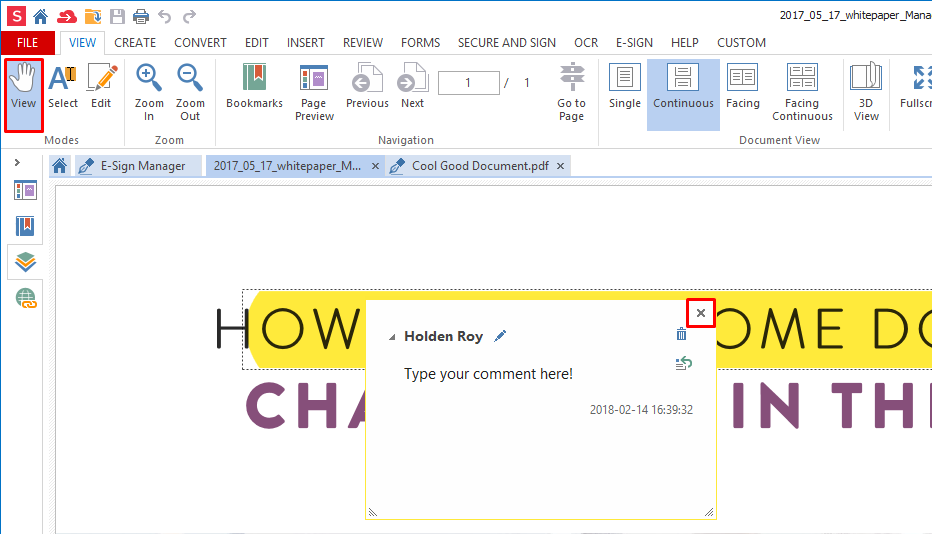
Task: Switch to the HELP ribbon tab
Action: (685, 43)
